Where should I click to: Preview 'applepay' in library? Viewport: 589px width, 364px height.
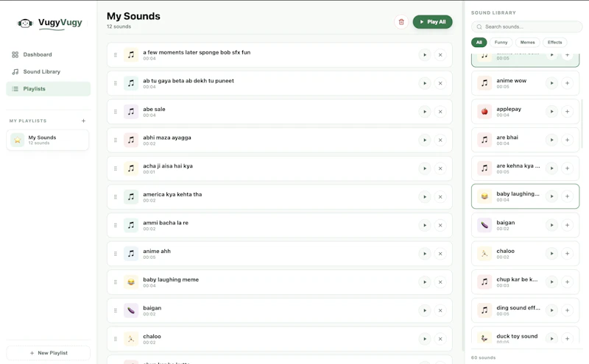coord(551,112)
